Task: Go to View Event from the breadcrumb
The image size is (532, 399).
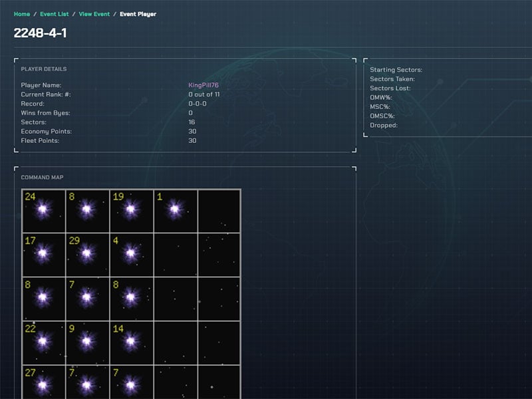Action: (x=94, y=13)
